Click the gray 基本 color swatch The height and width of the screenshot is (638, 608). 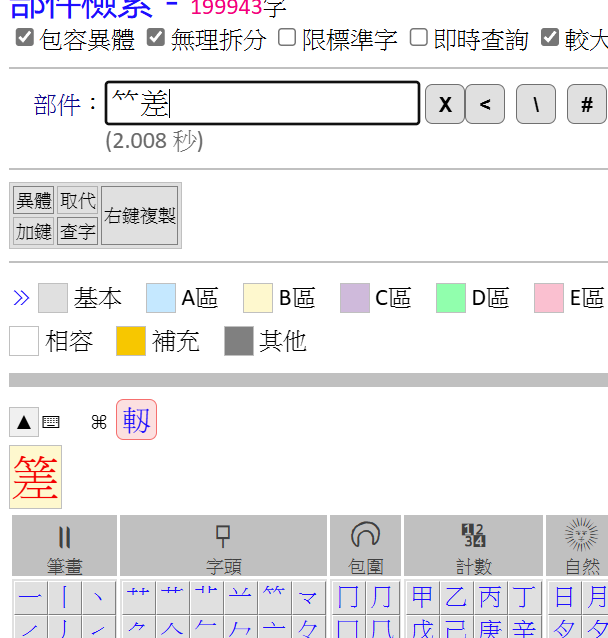(53, 298)
